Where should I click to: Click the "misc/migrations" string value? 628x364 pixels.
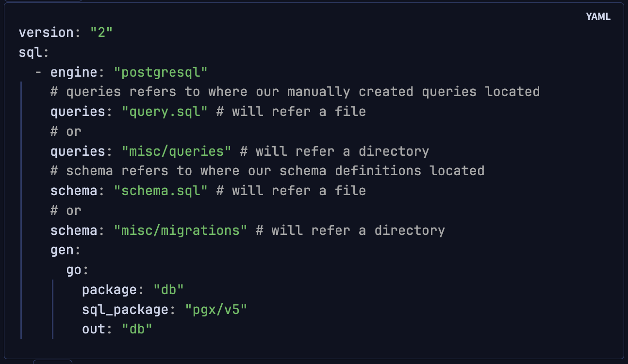[x=180, y=230]
